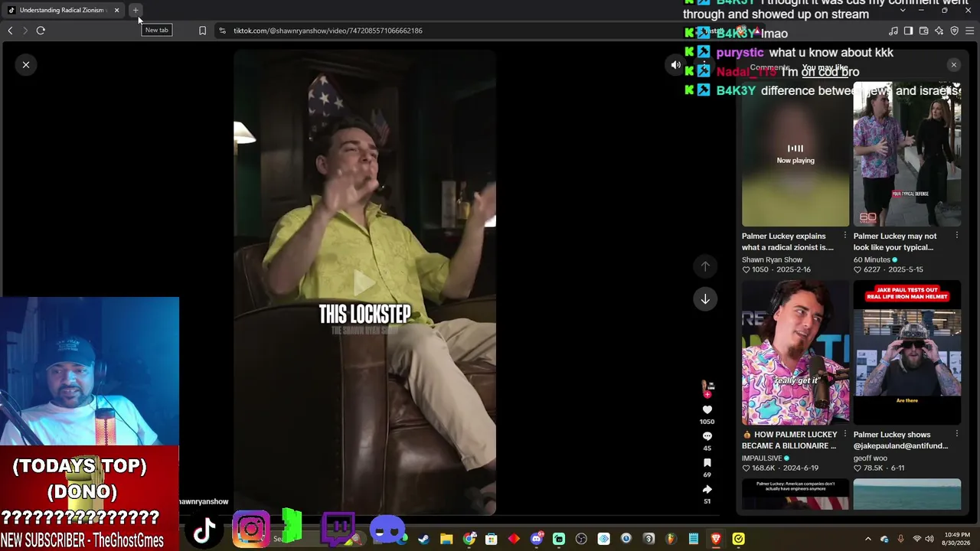
Task: Switch to the Comments tab
Action: click(x=769, y=67)
